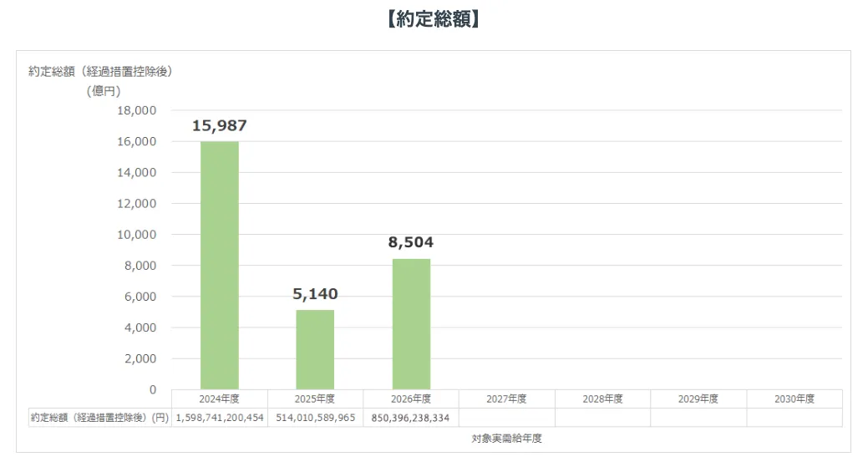Select the 2025年度 column header
The height and width of the screenshot is (467, 868).
click(315, 399)
